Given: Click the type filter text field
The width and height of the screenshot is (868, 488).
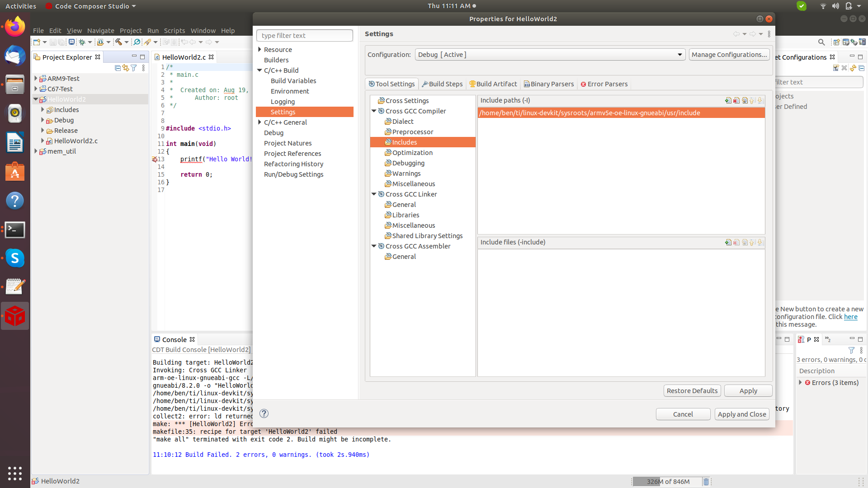Looking at the screenshot, I should click(x=304, y=35).
